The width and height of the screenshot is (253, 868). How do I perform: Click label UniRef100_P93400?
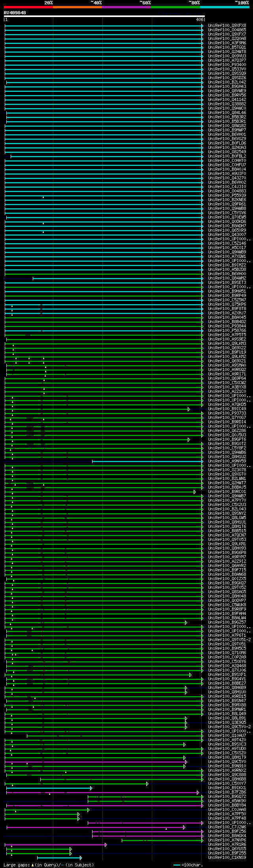pos(227,65)
